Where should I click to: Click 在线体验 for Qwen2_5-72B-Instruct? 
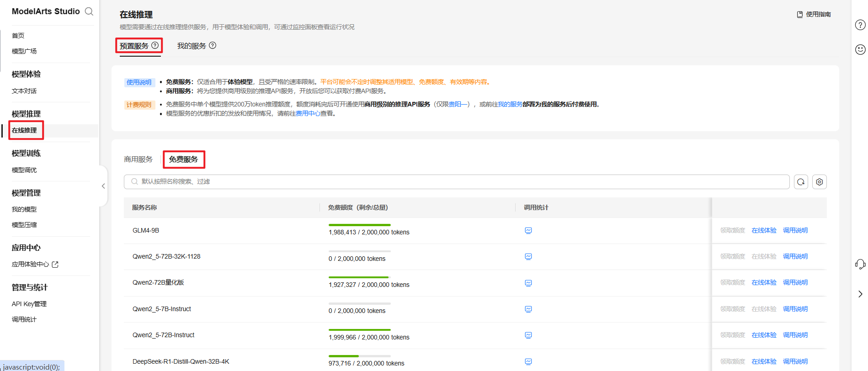764,335
